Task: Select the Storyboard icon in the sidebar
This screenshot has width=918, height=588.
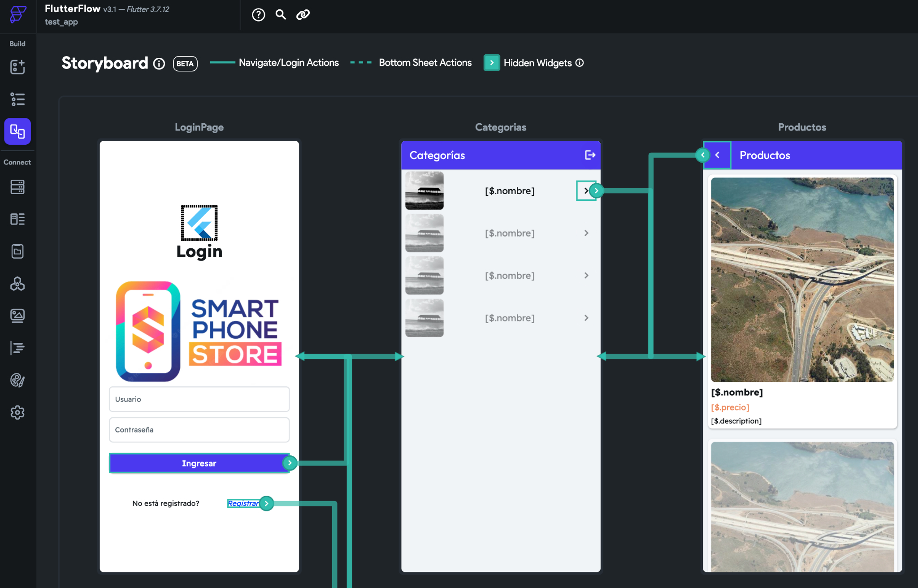Action: click(x=17, y=131)
